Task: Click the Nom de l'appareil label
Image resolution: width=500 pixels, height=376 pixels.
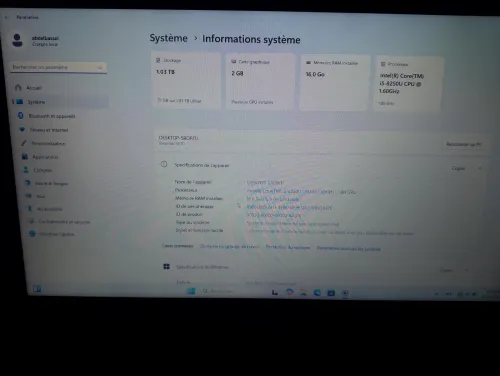Action: pos(193,182)
